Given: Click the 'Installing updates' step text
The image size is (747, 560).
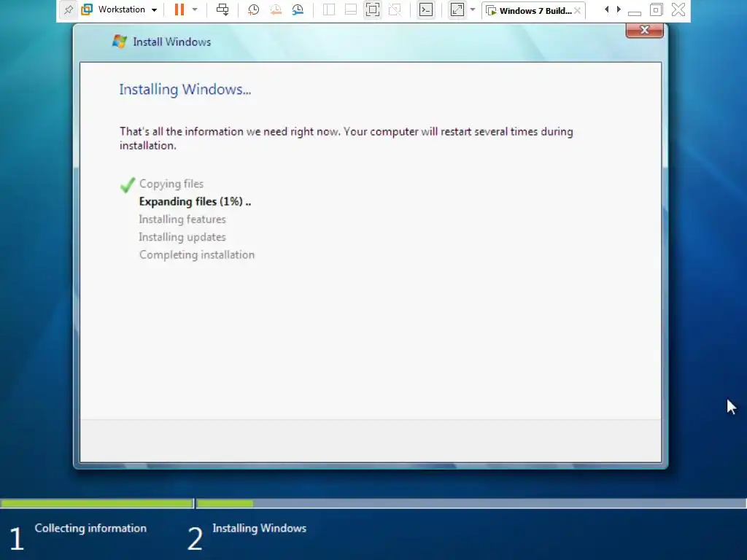Looking at the screenshot, I should pos(182,237).
